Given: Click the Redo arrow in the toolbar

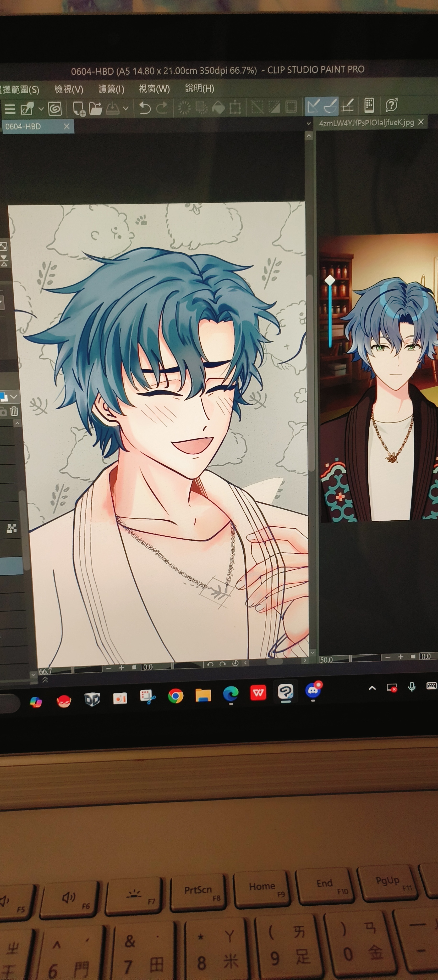Looking at the screenshot, I should pos(162,108).
